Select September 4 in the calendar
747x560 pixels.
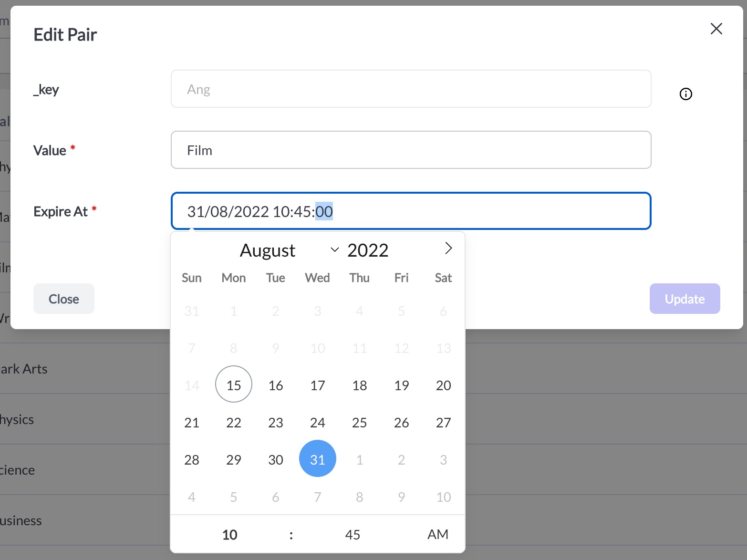tap(192, 496)
